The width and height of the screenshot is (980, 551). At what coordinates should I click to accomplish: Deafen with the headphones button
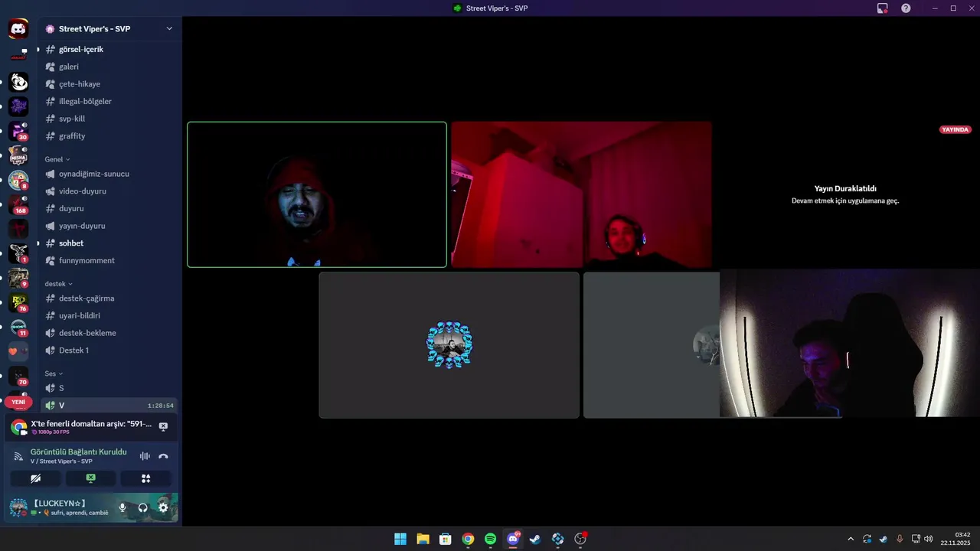pos(142,507)
